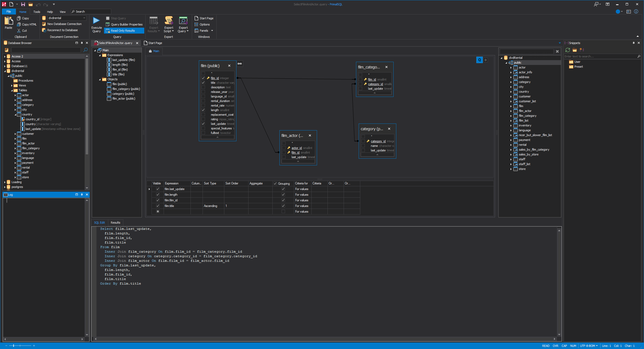Open Query Builder Properties
This screenshot has width=644, height=349.
pos(124,24)
